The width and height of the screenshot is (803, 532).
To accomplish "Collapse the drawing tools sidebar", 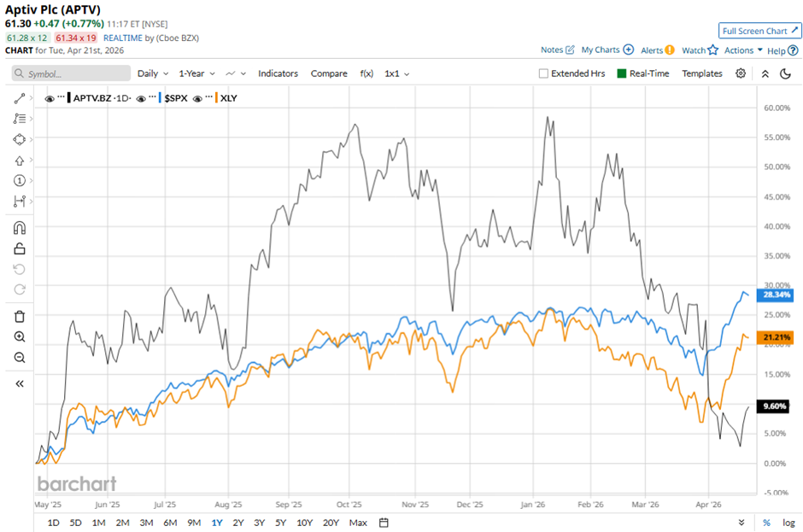I will click(20, 383).
